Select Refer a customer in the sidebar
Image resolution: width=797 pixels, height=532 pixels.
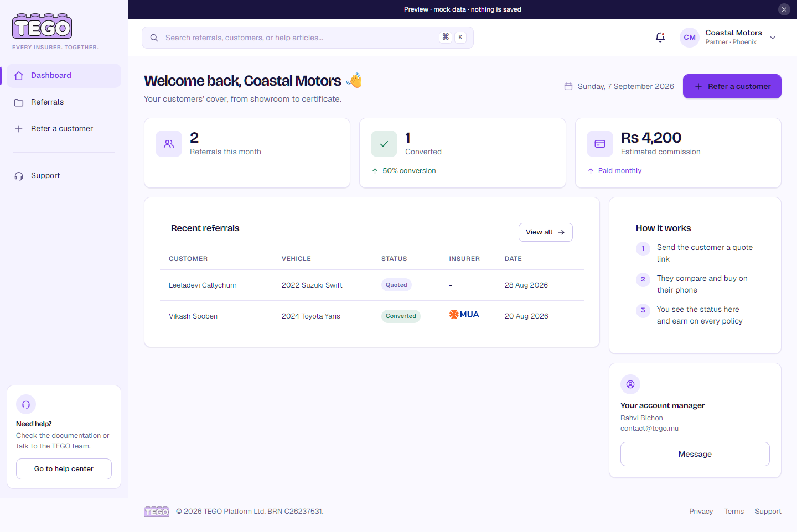(64, 129)
